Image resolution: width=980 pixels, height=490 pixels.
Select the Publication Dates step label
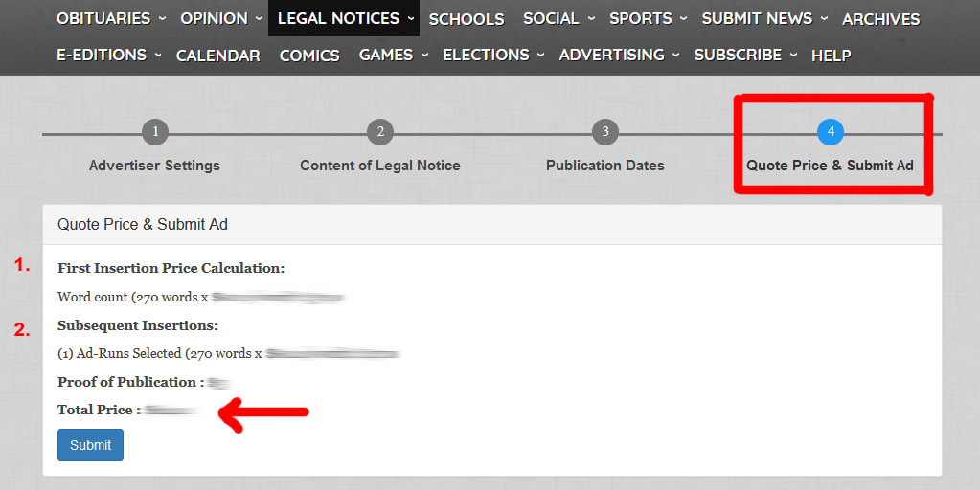tap(604, 166)
